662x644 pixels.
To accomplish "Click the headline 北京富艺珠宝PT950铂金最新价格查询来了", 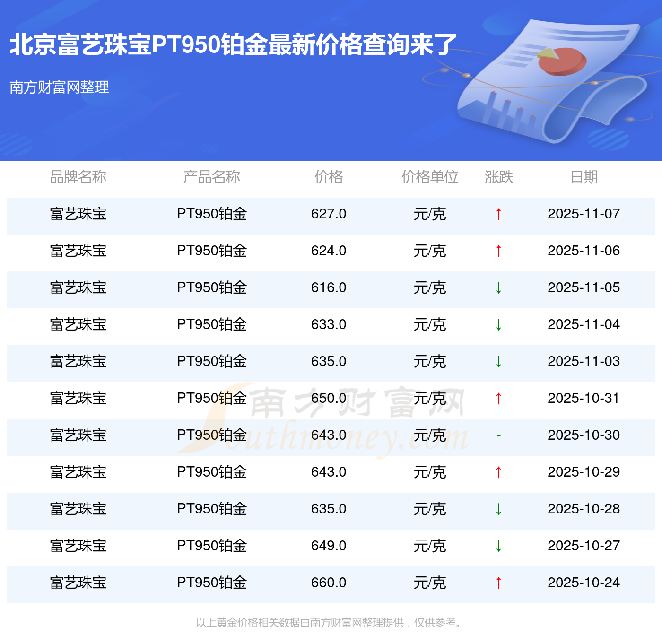I will pyautogui.click(x=233, y=45).
